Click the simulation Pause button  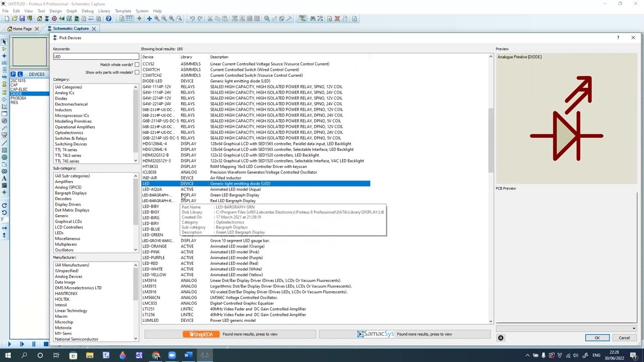(x=34, y=344)
